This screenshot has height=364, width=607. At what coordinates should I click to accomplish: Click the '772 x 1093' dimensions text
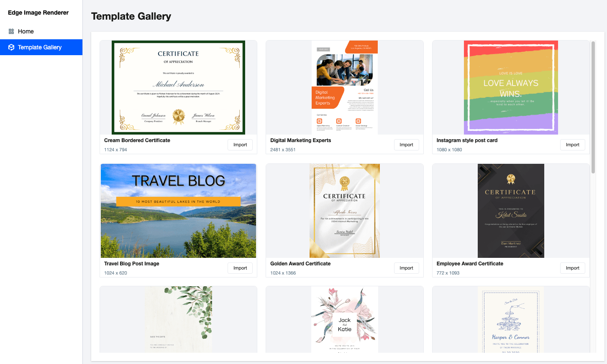click(448, 273)
